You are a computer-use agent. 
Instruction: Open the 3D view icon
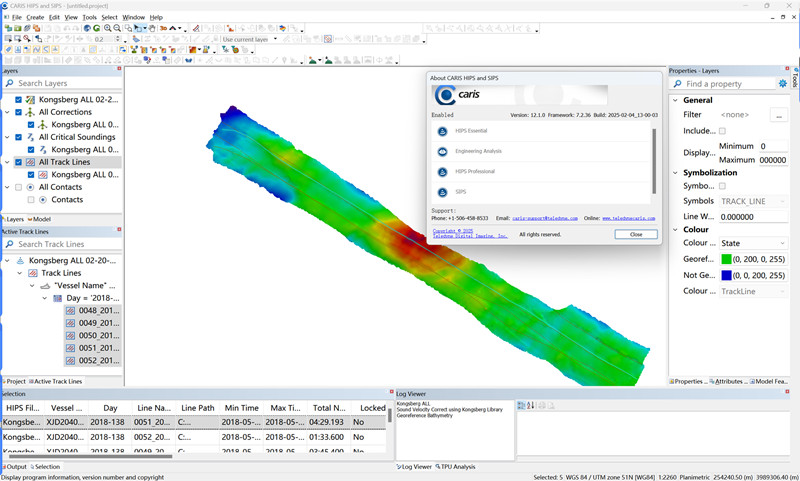[x=163, y=28]
